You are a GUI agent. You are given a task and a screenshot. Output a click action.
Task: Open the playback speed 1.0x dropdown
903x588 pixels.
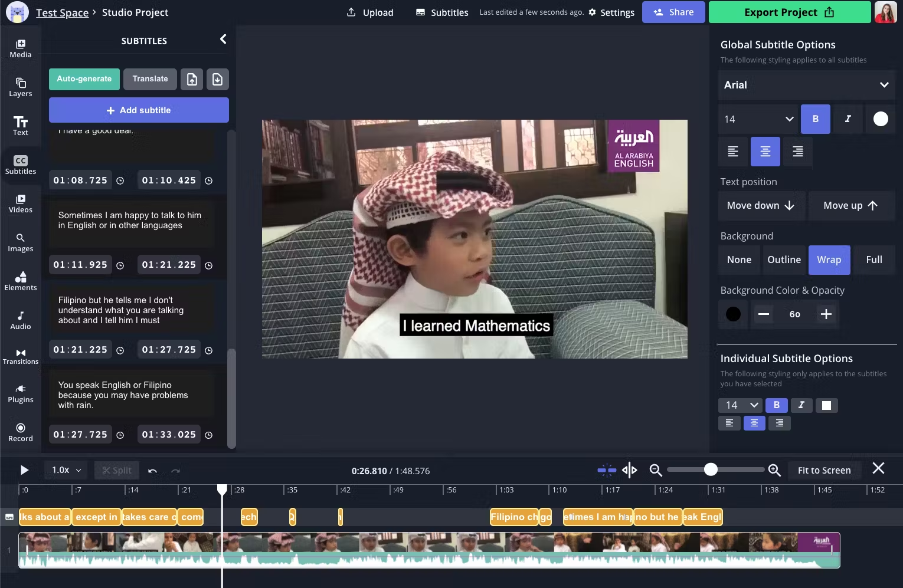click(x=64, y=469)
